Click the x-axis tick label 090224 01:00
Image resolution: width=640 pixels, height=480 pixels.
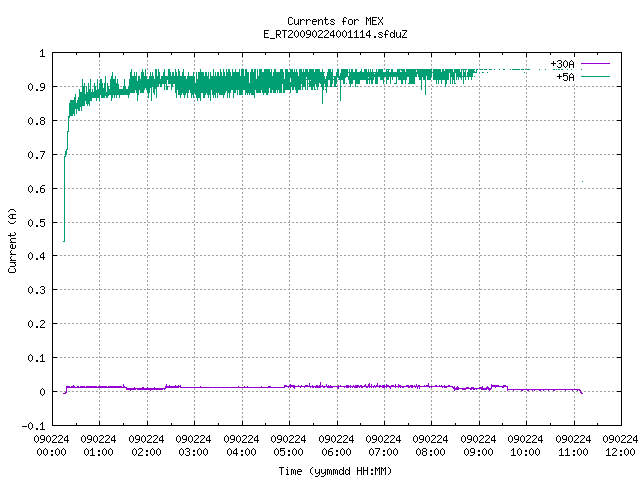[x=98, y=446]
